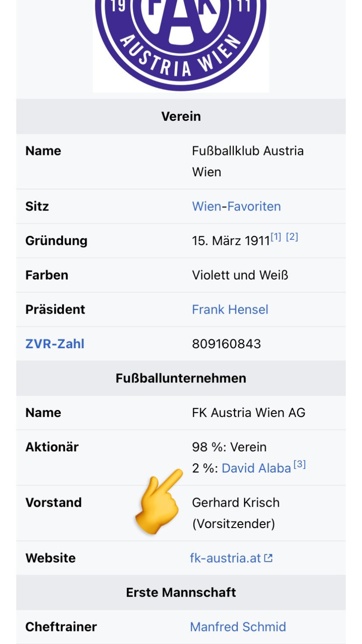Open the Frank Hensel president link
The image size is (362, 644).
[x=230, y=310]
